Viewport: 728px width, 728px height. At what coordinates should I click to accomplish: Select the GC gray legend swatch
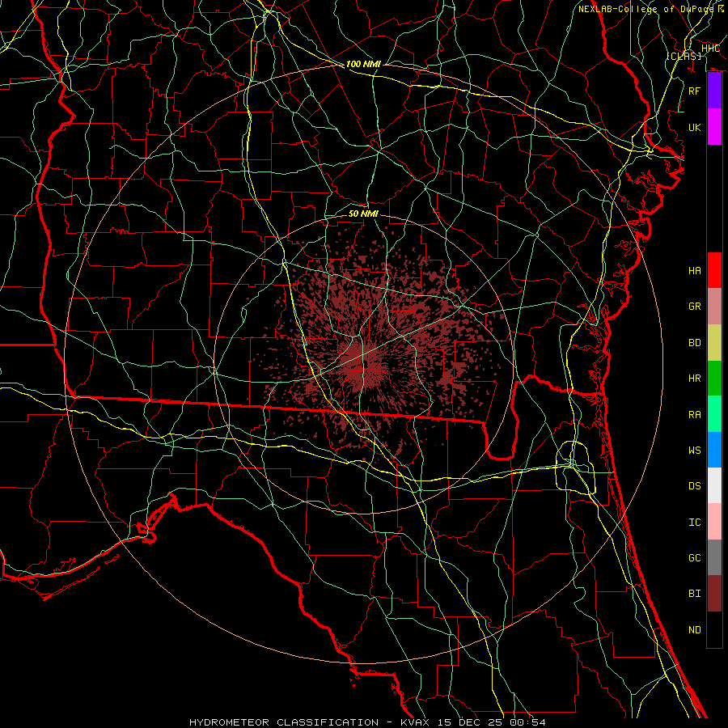(714, 557)
